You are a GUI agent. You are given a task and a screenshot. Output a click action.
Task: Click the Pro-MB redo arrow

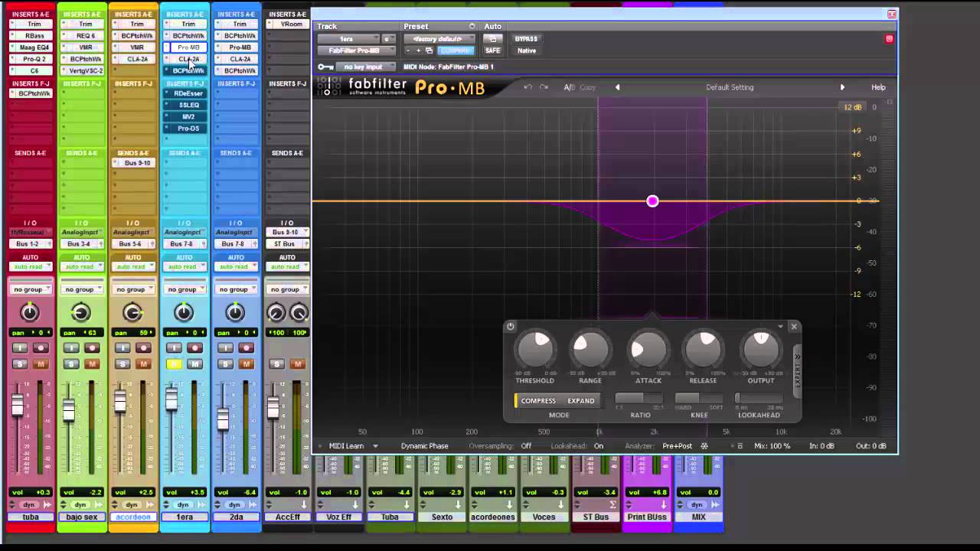point(544,87)
